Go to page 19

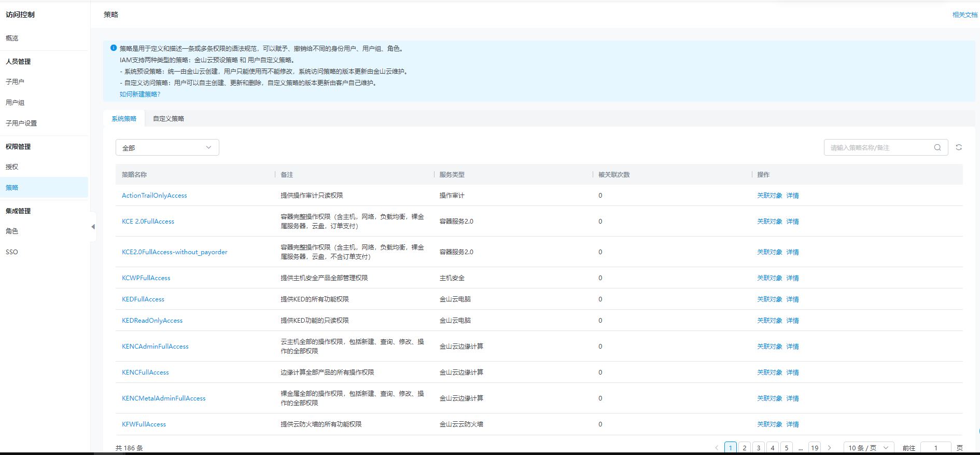(x=815, y=448)
